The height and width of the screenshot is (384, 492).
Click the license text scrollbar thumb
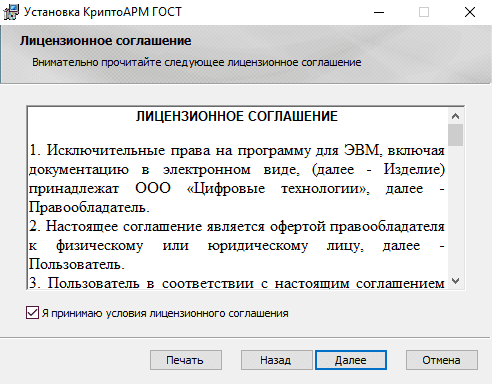coord(455,135)
